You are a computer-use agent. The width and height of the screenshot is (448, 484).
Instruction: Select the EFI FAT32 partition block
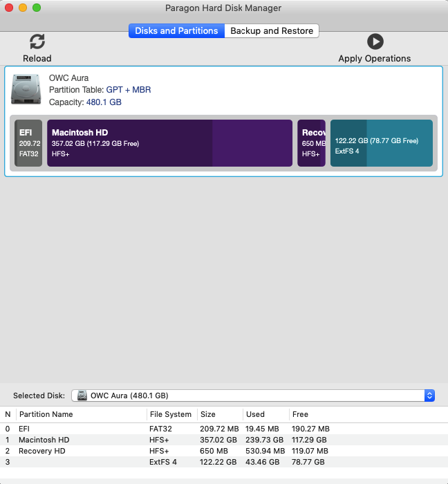[x=28, y=143]
